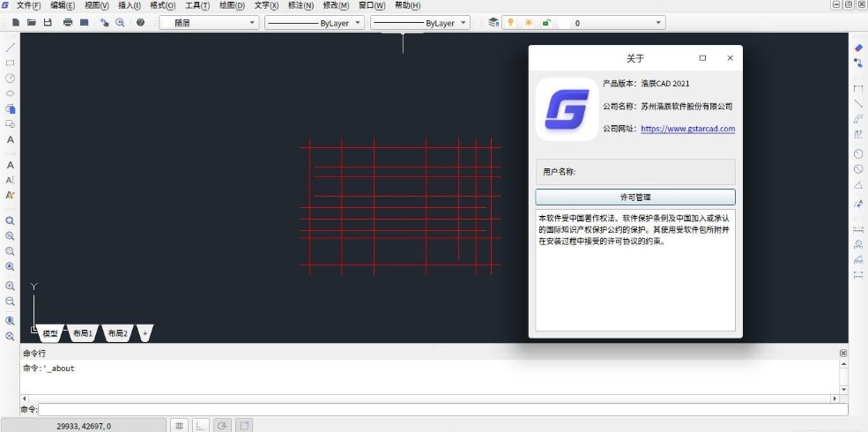The height and width of the screenshot is (432, 868).
Task: Close the 命令行 panel
Action: (x=843, y=353)
